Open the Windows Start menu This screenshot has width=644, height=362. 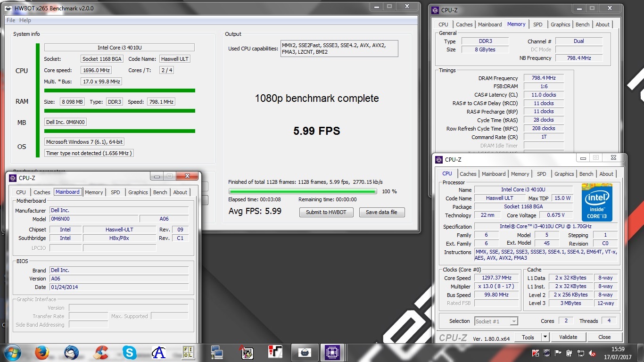(x=12, y=352)
